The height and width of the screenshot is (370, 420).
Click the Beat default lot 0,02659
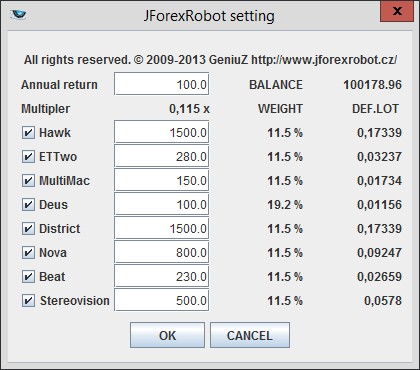[379, 277]
